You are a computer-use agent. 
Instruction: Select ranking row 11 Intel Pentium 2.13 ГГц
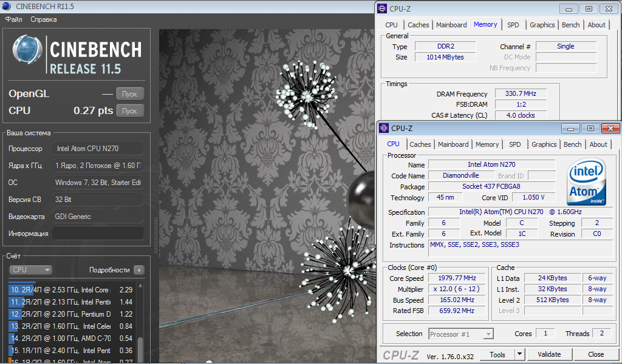pos(72,302)
